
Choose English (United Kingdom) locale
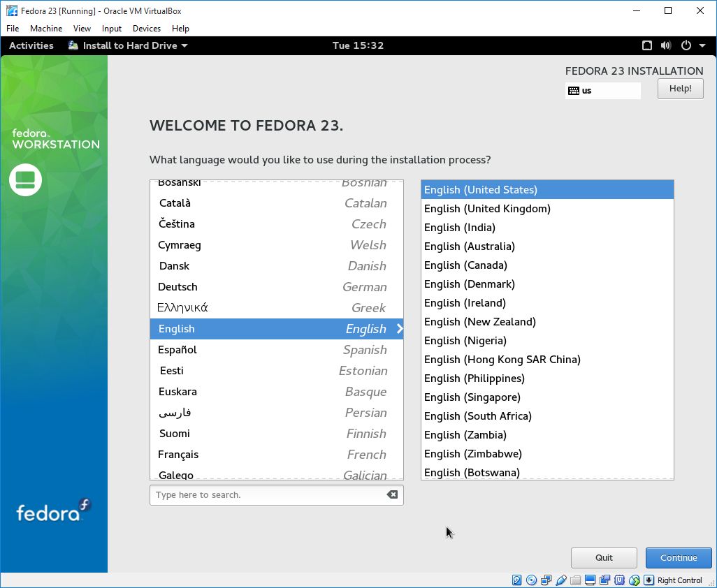[547, 209]
